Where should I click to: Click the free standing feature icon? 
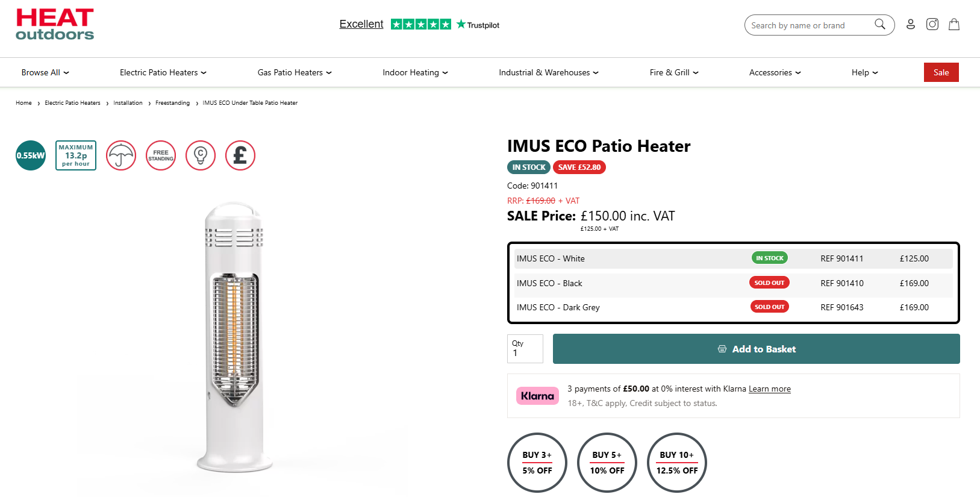pos(161,155)
